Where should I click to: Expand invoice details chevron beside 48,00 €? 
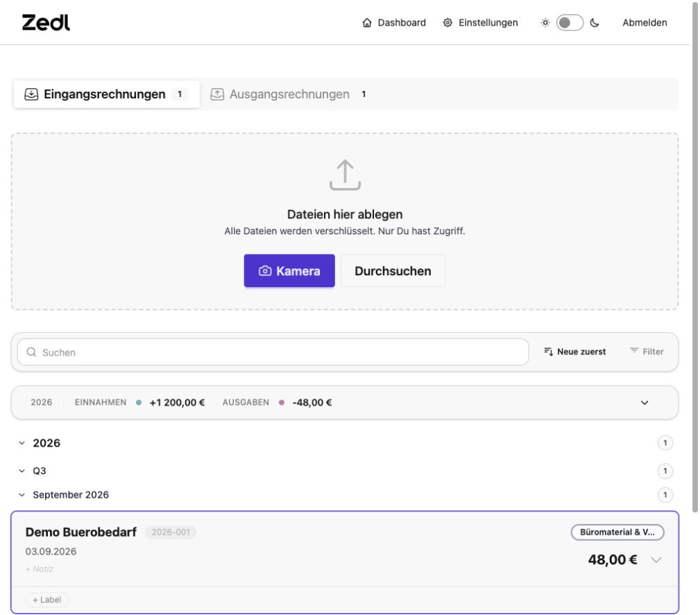point(656,560)
